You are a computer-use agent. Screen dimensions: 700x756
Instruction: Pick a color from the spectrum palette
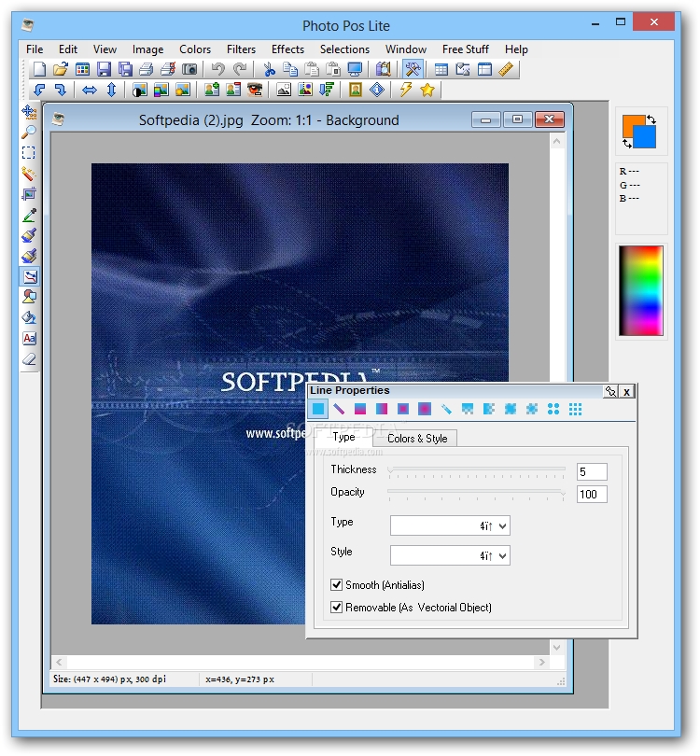[640, 290]
